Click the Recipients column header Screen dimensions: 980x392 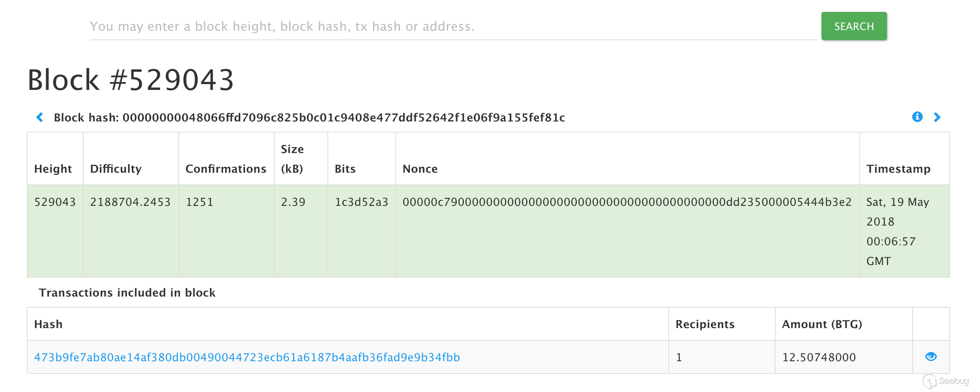click(x=705, y=324)
